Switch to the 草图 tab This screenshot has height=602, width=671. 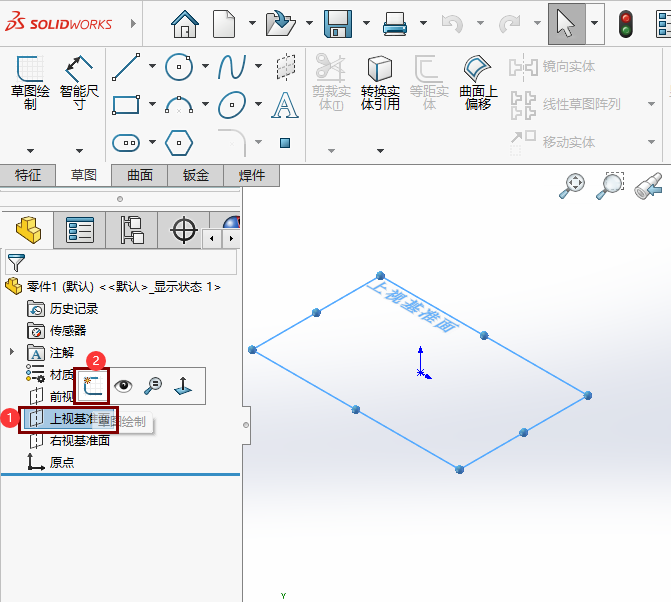tap(83, 175)
